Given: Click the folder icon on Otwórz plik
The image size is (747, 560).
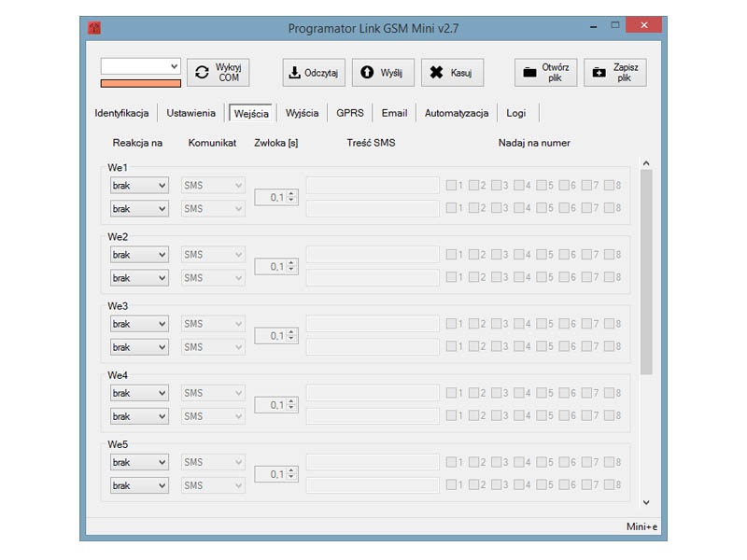Looking at the screenshot, I should pos(529,73).
